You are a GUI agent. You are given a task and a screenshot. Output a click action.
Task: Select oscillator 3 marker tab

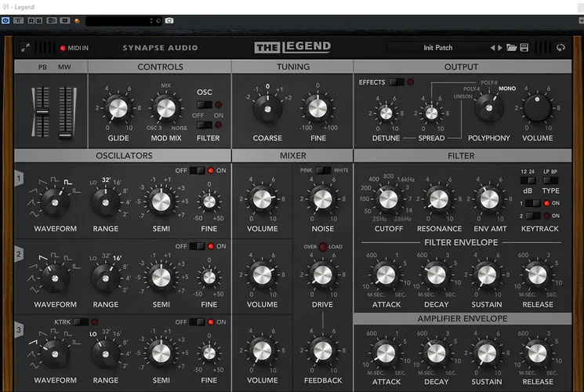pyautogui.click(x=19, y=330)
